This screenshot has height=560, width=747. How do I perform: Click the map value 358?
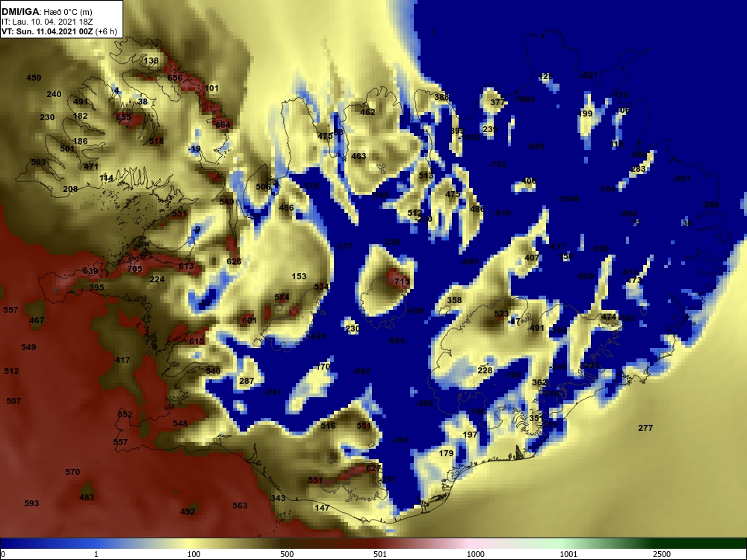(454, 300)
